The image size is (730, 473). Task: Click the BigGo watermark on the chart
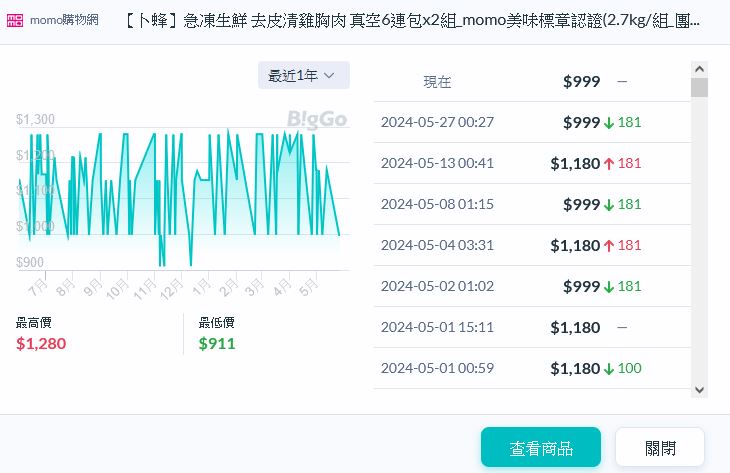pos(317,120)
